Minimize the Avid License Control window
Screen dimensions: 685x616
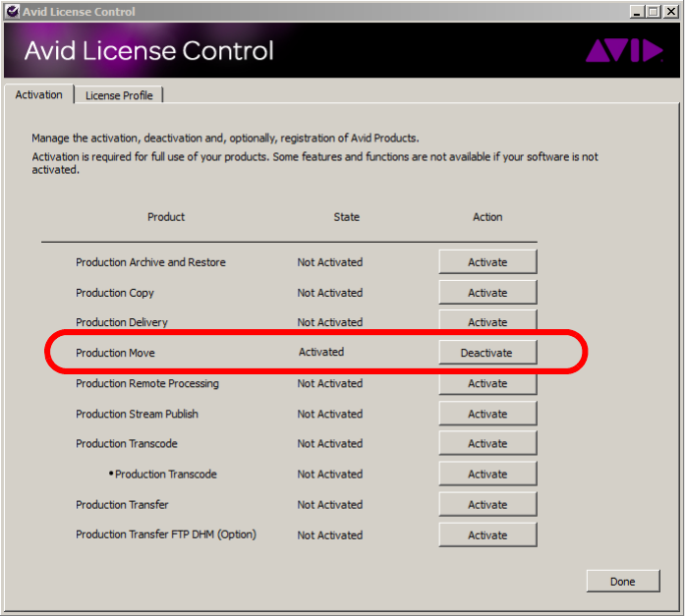[x=637, y=12]
